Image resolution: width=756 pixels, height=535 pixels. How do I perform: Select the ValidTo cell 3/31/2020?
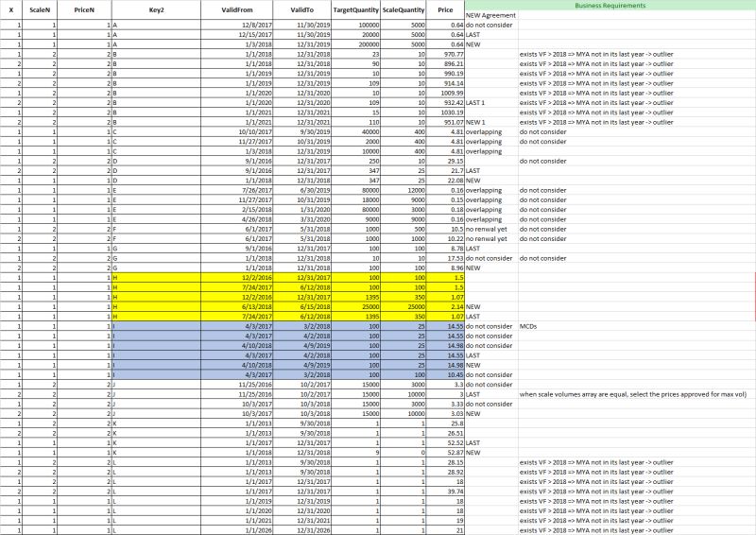tap(301, 219)
